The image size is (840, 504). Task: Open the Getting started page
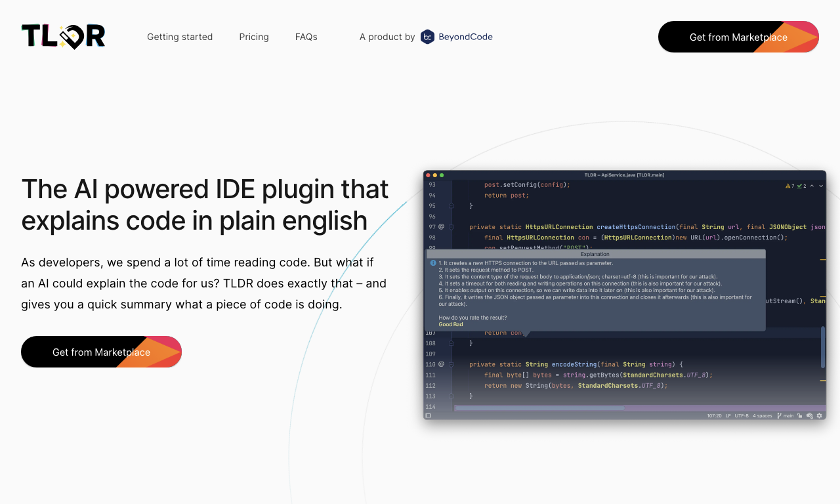(x=180, y=37)
